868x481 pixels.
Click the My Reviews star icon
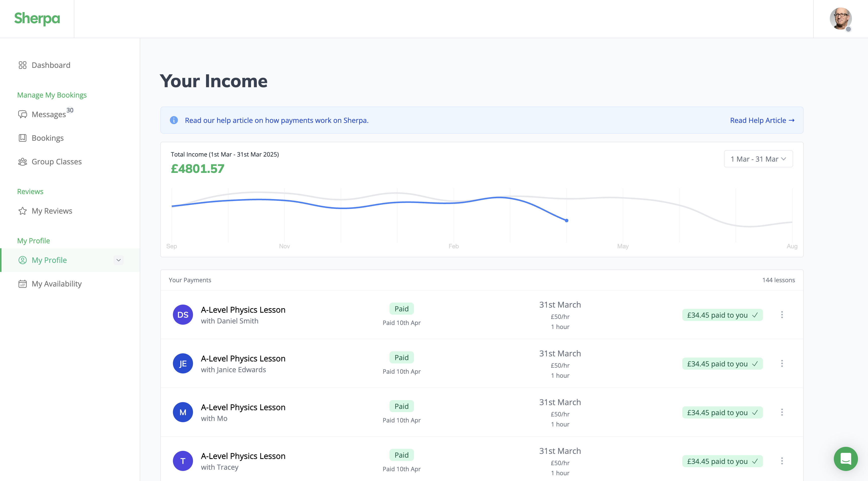pyautogui.click(x=23, y=211)
